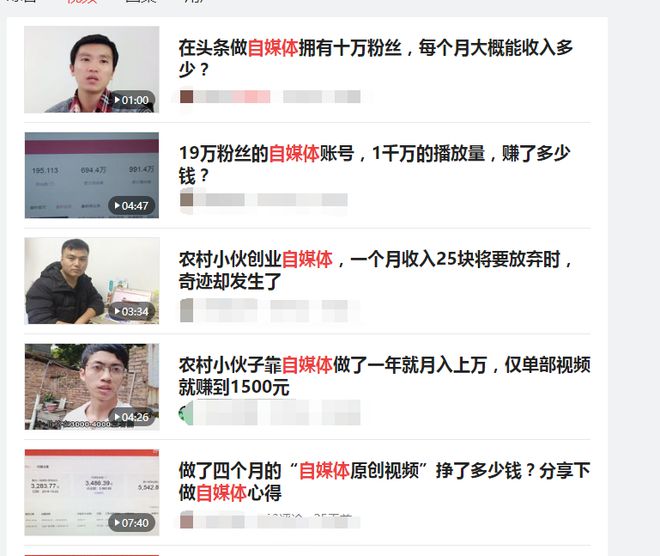Select thumbnail of man in plaid scarf
The image size is (660, 556).
click(x=92, y=69)
